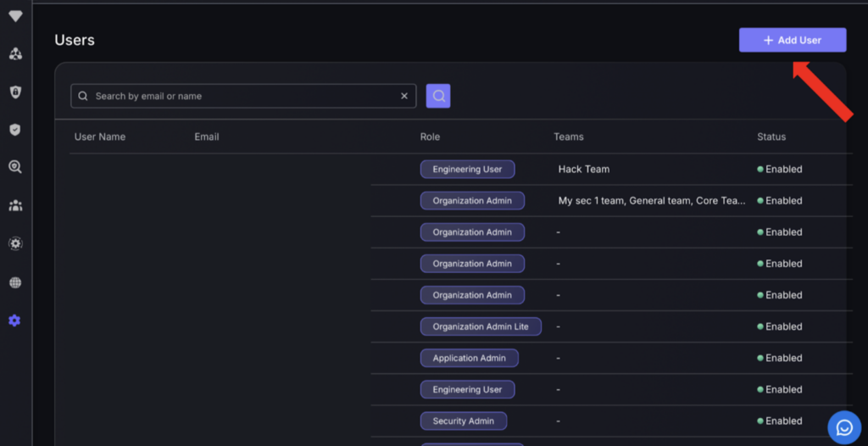The height and width of the screenshot is (446, 868).
Task: Select the dashed-circle gear sidebar icon
Action: point(15,243)
